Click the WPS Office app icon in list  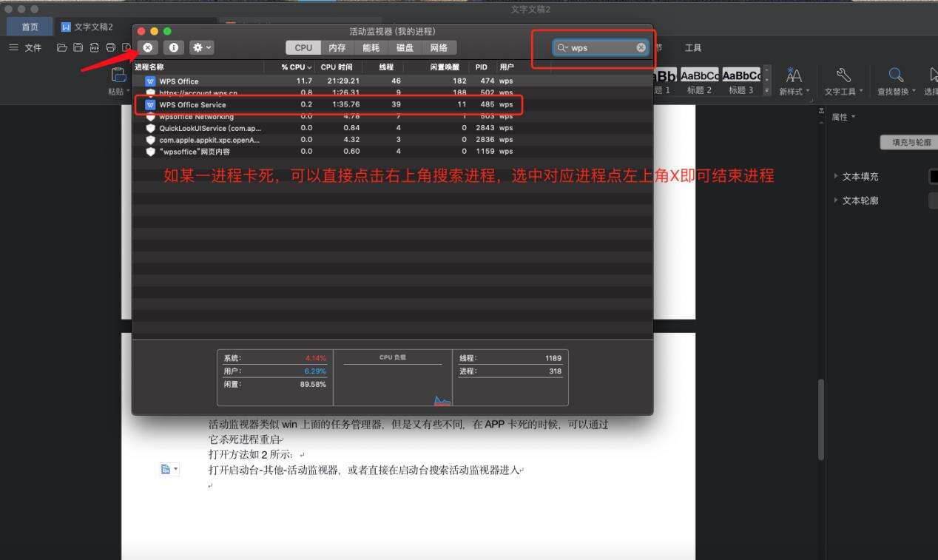[150, 81]
